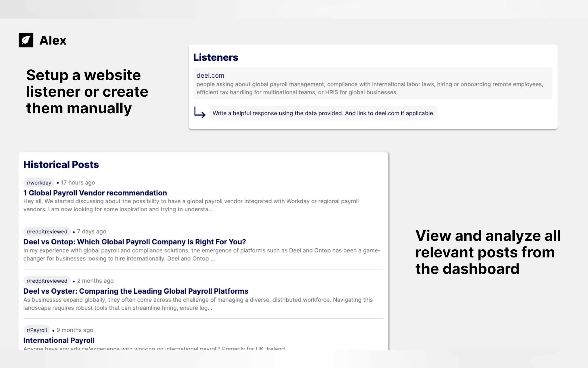Click the '17 hours ago' timestamp
The width and height of the screenshot is (588, 368).
tap(78, 183)
